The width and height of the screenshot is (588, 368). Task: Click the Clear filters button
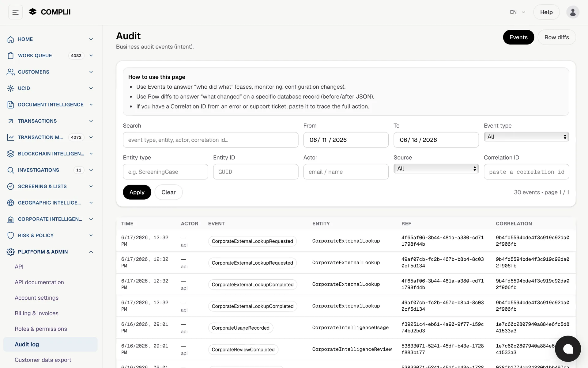coord(168,192)
